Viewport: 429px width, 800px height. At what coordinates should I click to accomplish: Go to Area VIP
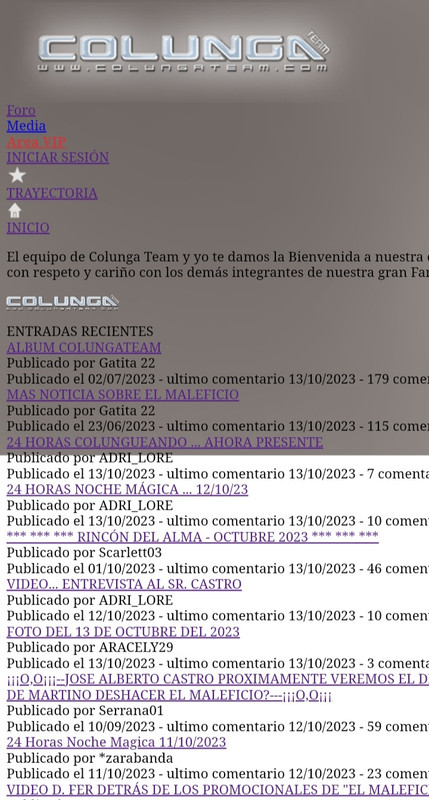click(x=36, y=142)
